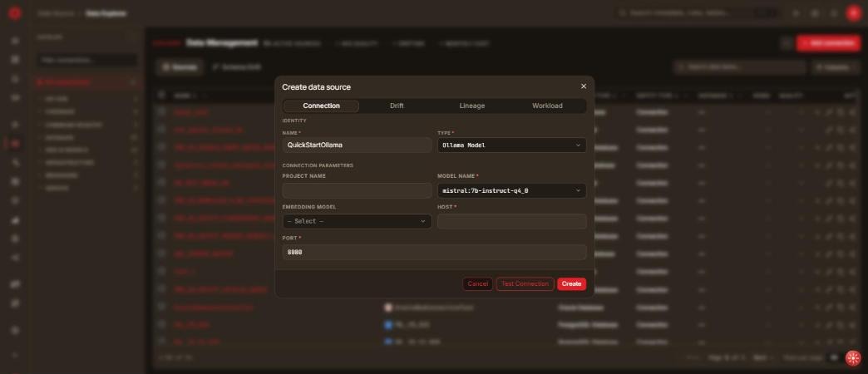Open the Workload tab
Viewport: 868px width, 374px height.
click(547, 106)
